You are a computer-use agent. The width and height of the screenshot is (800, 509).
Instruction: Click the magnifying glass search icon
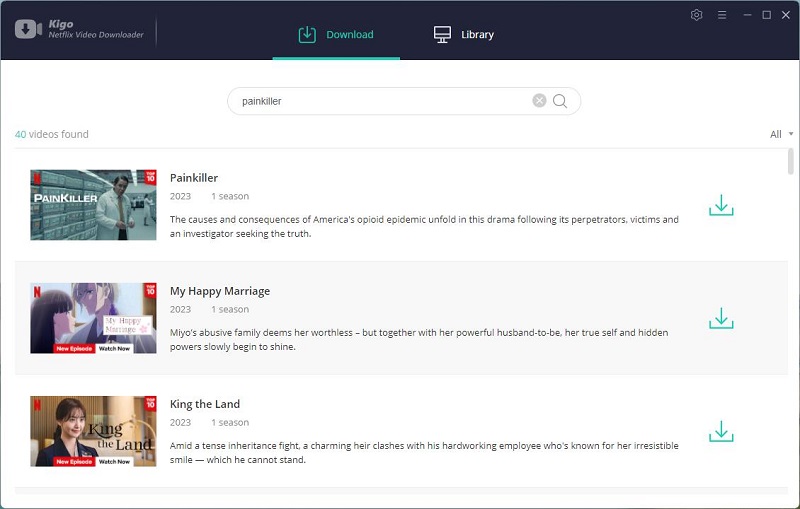click(560, 101)
